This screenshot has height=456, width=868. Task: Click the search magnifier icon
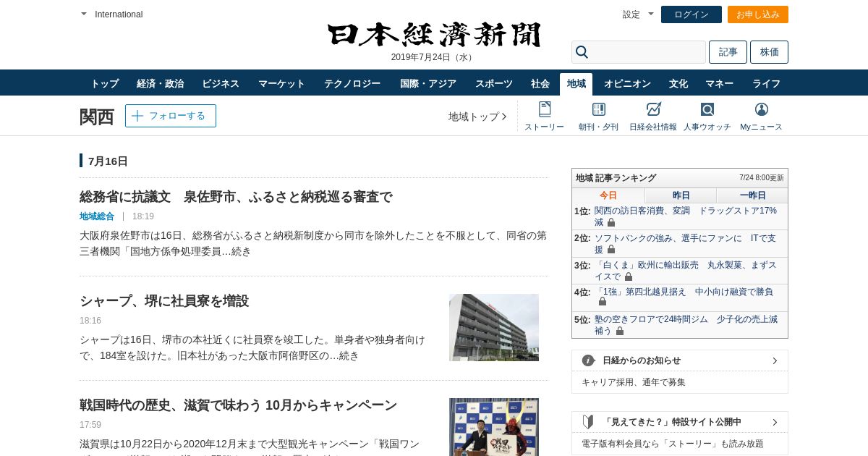coord(582,52)
